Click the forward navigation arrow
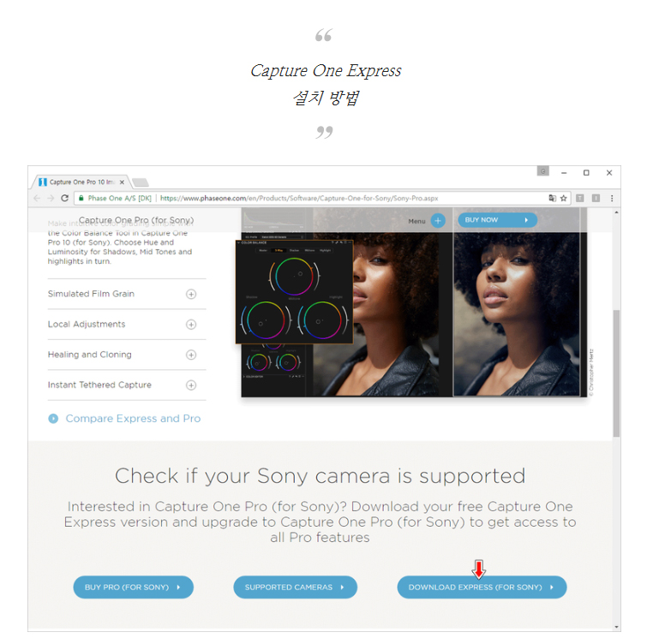 (x=51, y=199)
